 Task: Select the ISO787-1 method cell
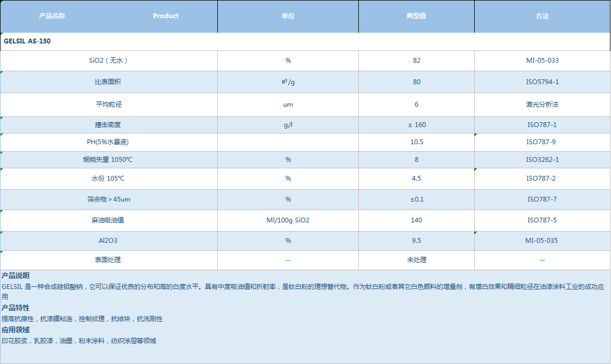542,125
